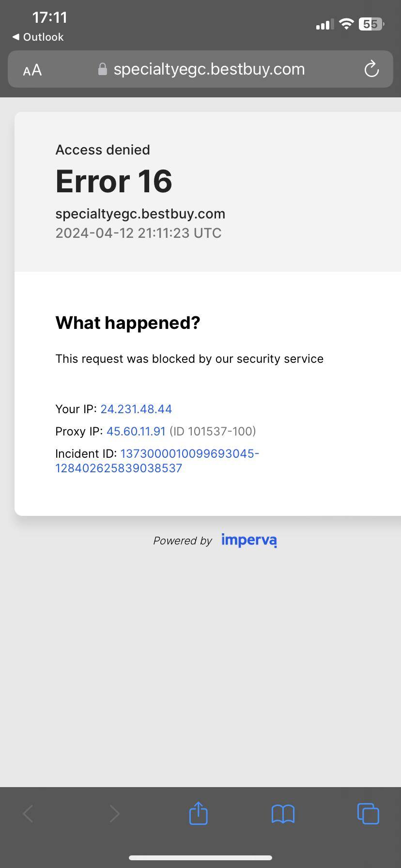Click the Proxy IP 45.60.11.91 link
Viewport: 401px width, 868px height.
point(136,432)
